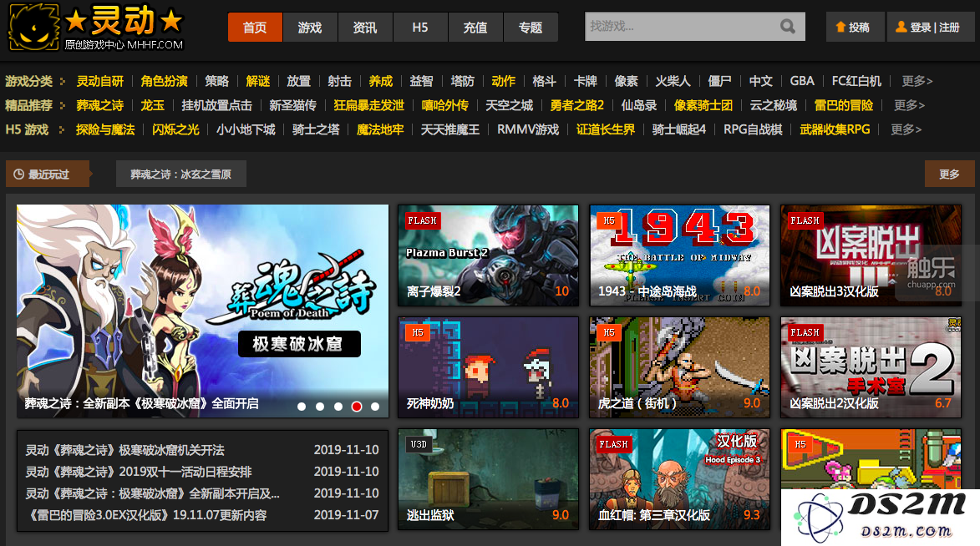Image resolution: width=980 pixels, height=546 pixels.
Task: Open the H5 game 武器收集RPG
Action: (835, 130)
